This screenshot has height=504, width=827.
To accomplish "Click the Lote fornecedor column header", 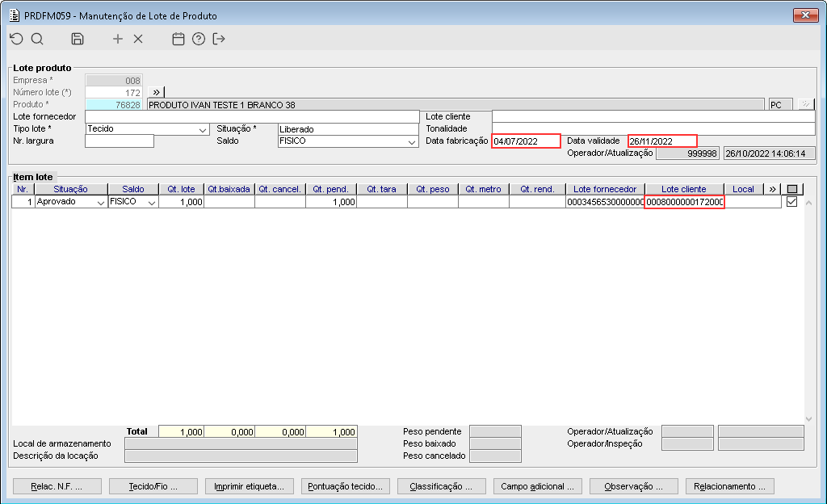I will [x=605, y=189].
